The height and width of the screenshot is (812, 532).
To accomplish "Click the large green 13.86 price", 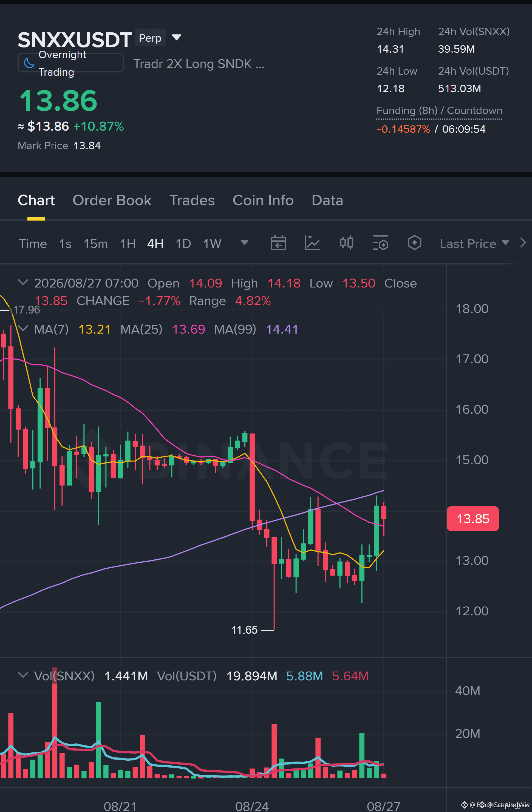I will click(x=58, y=101).
